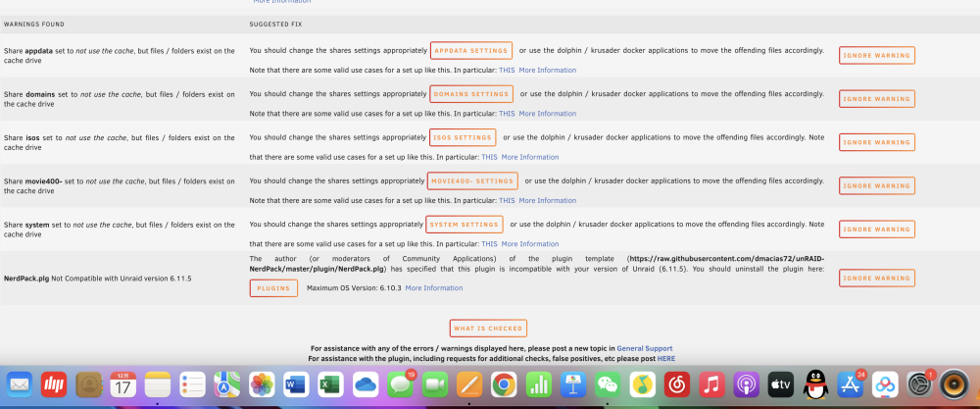980x409 pixels.
Task: Click the WHAT IS CHECKED button
Action: (x=488, y=329)
